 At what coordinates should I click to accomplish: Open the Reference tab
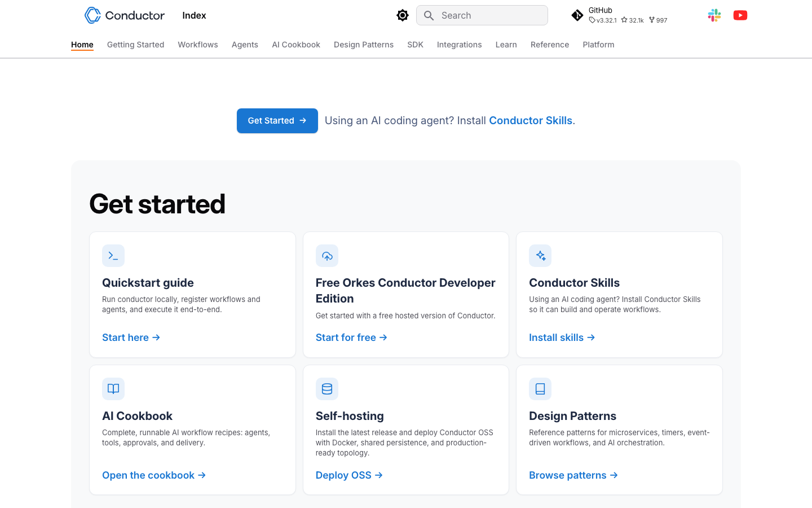(550, 45)
